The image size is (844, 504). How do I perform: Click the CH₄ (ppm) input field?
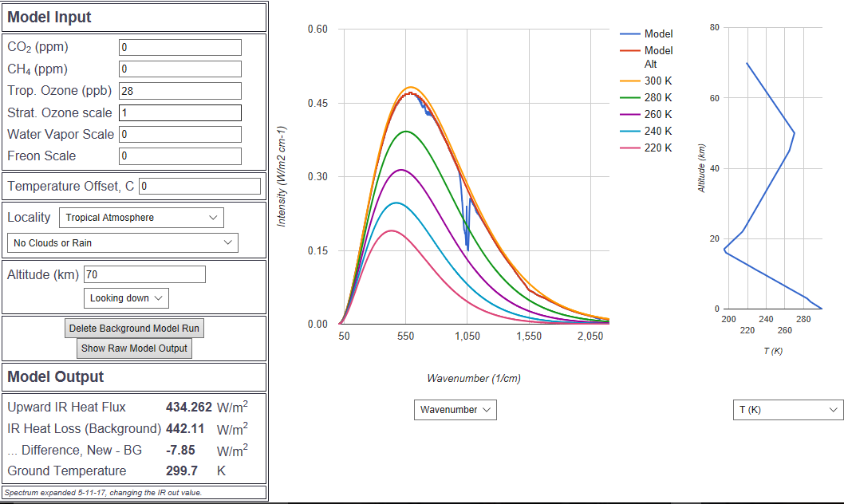pos(179,69)
